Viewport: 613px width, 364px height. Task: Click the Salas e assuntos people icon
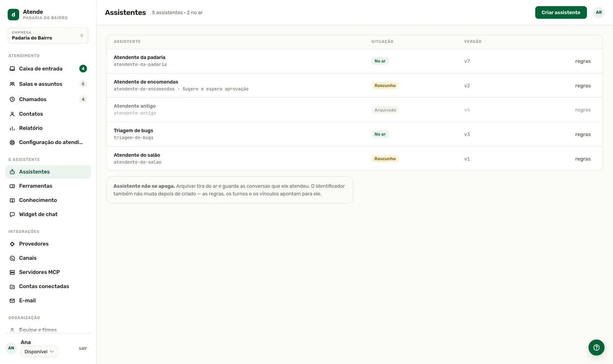point(12,84)
